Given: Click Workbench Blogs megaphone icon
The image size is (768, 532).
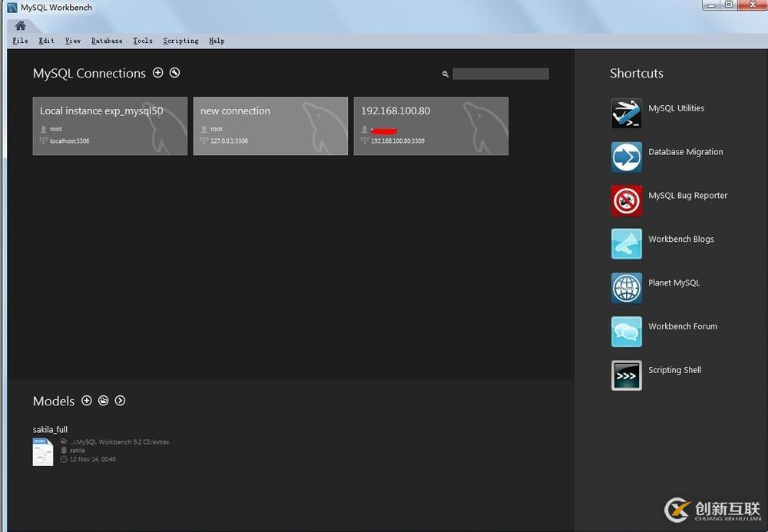Looking at the screenshot, I should coord(627,243).
